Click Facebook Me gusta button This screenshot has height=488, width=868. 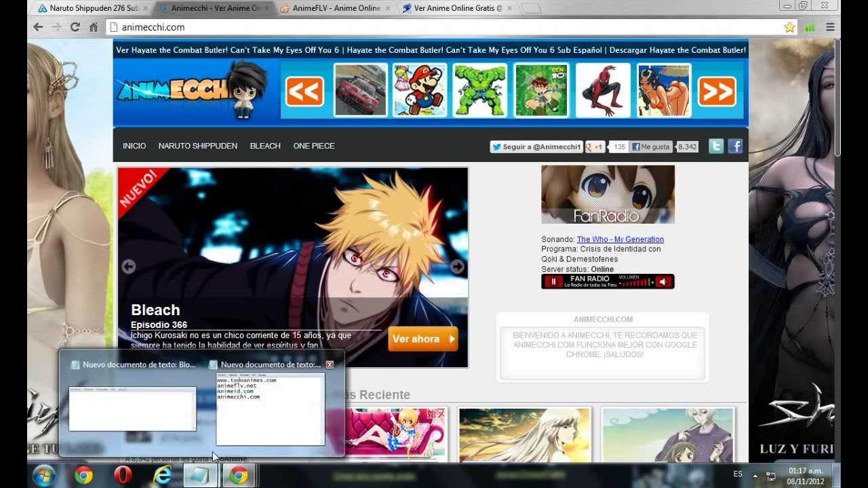[x=652, y=146]
